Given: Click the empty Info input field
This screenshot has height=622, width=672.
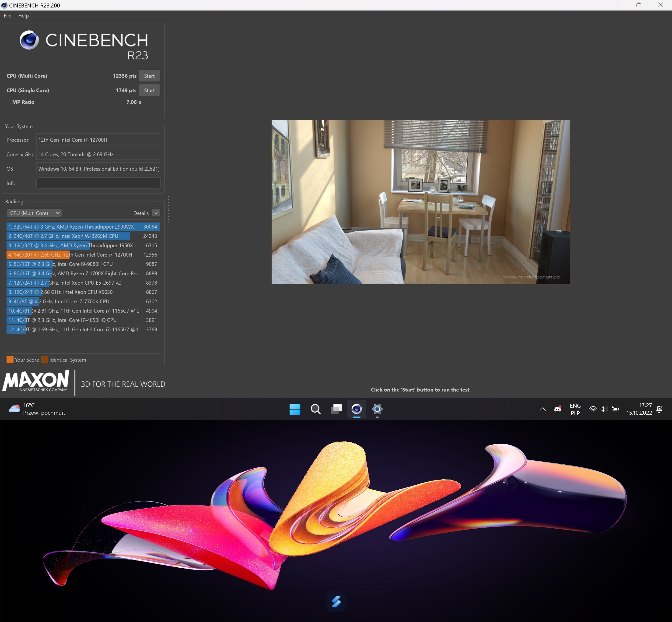Looking at the screenshot, I should (x=98, y=183).
